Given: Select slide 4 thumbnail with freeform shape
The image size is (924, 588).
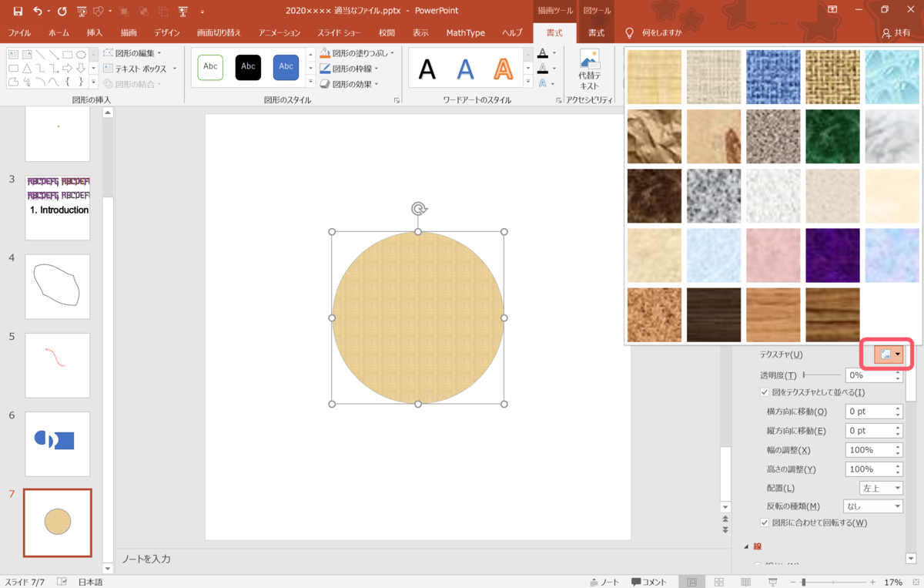Looking at the screenshot, I should point(58,286).
